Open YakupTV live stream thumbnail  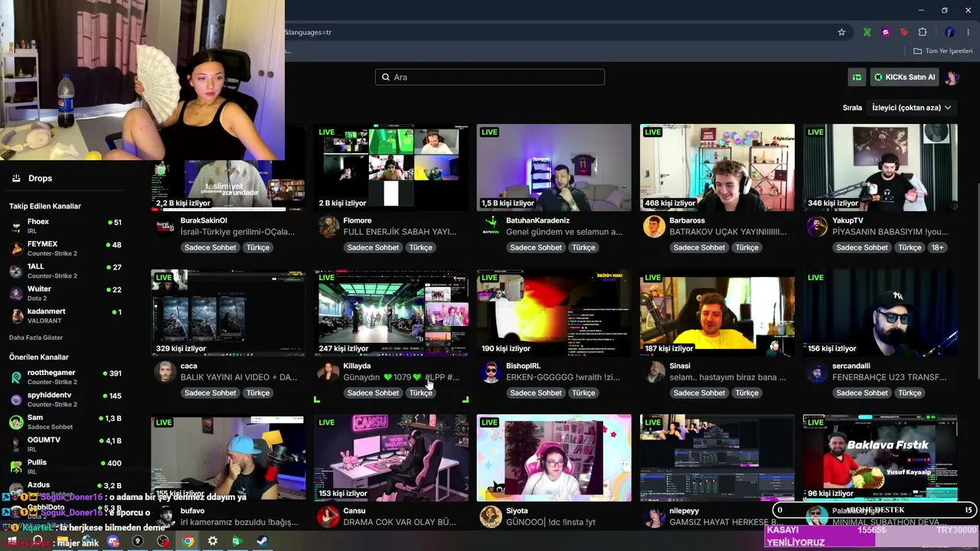[880, 168]
